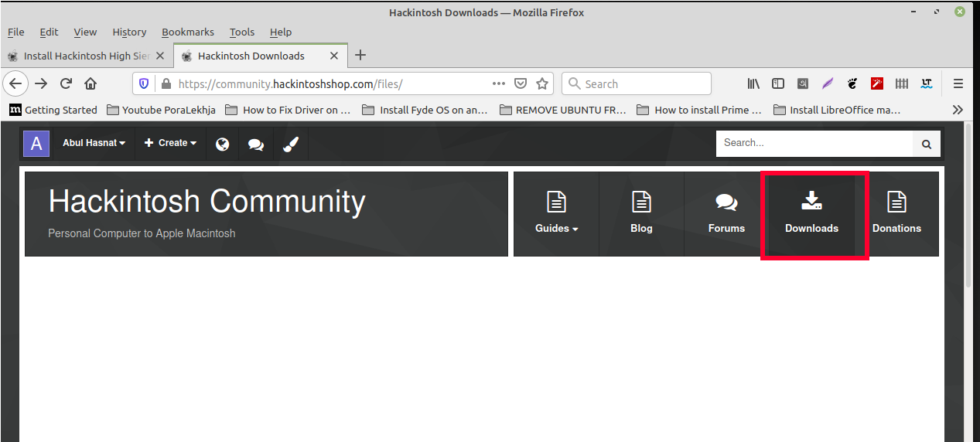Screen dimensions: 980x442
Task: Open the Help menu
Action: click(x=281, y=32)
